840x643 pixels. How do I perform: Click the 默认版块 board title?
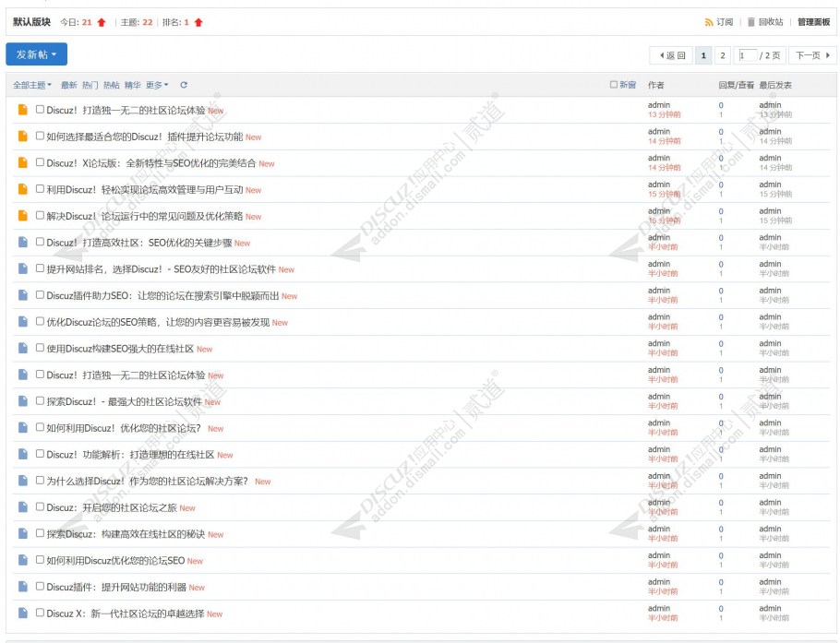point(31,22)
